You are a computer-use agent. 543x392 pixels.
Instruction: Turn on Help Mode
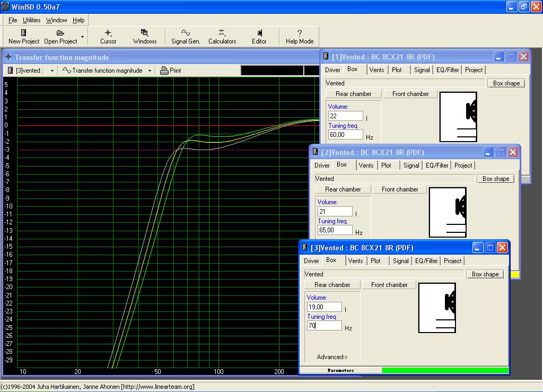(x=300, y=37)
